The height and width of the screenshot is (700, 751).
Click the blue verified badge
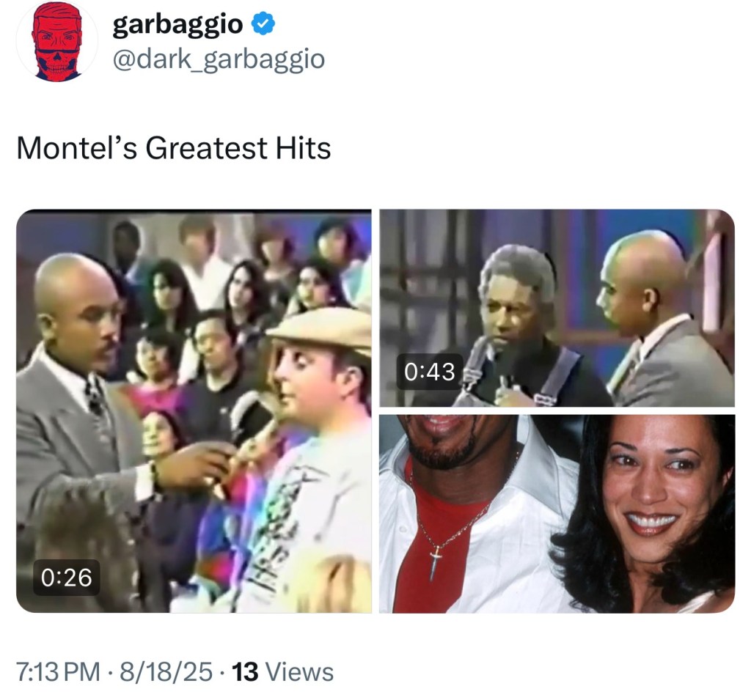(x=263, y=24)
